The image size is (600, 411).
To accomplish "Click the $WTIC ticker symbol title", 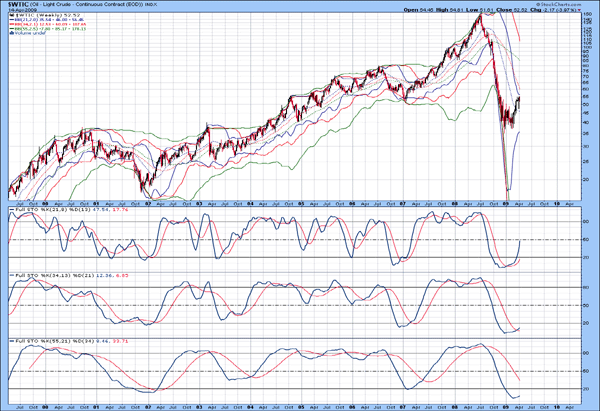I will 17,4.
